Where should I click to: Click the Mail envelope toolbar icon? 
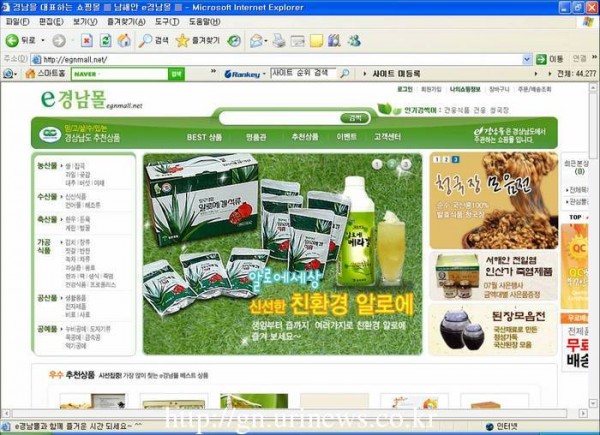[257, 41]
